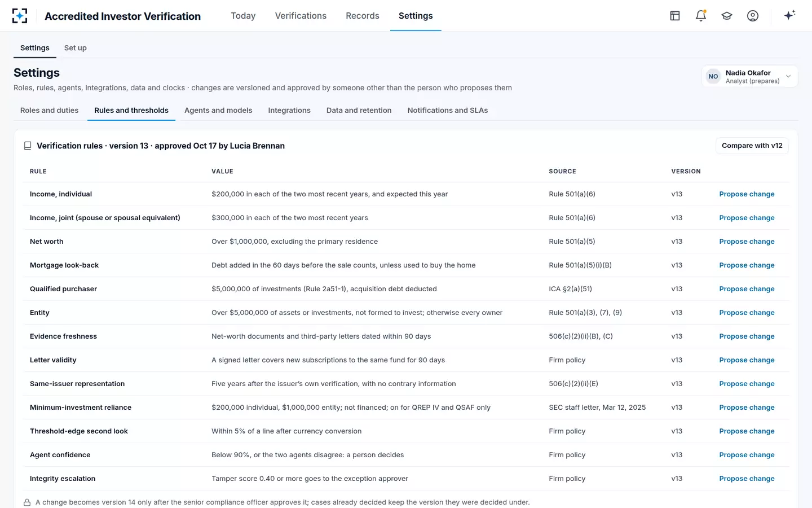This screenshot has height=508, width=812.
Task: Click the NO avatar for Nadia Okafor
Action: 713,77
